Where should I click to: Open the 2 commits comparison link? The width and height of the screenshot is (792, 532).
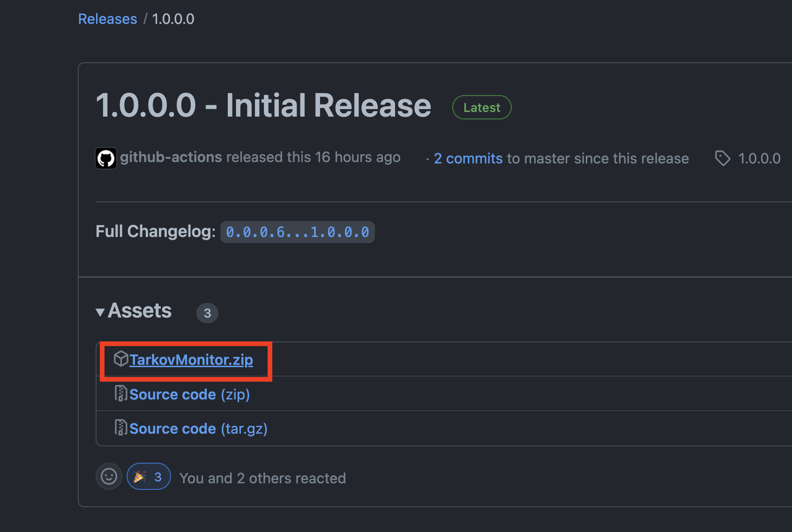point(468,158)
